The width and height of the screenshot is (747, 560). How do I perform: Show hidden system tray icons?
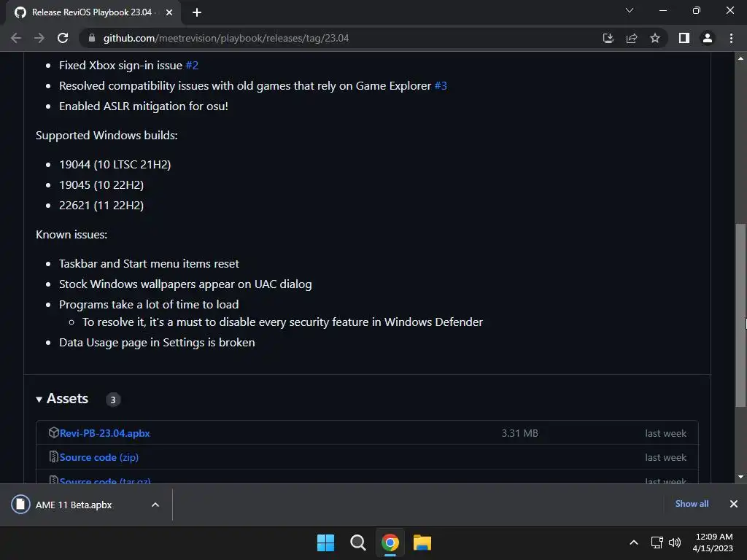(x=634, y=542)
